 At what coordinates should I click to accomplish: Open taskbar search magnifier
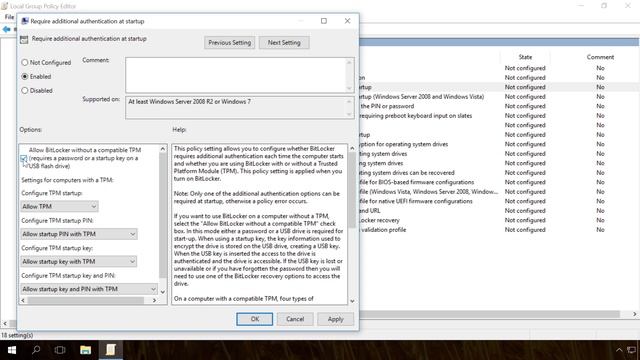(36, 350)
